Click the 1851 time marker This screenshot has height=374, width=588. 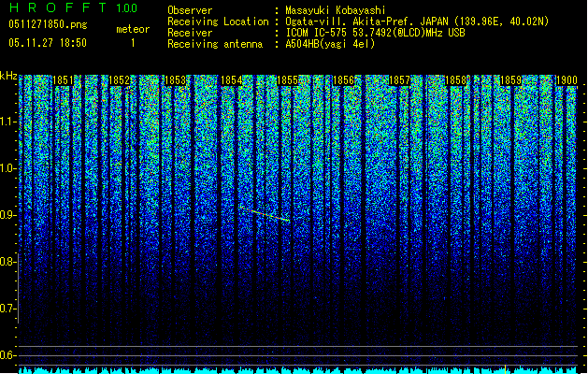coord(64,80)
